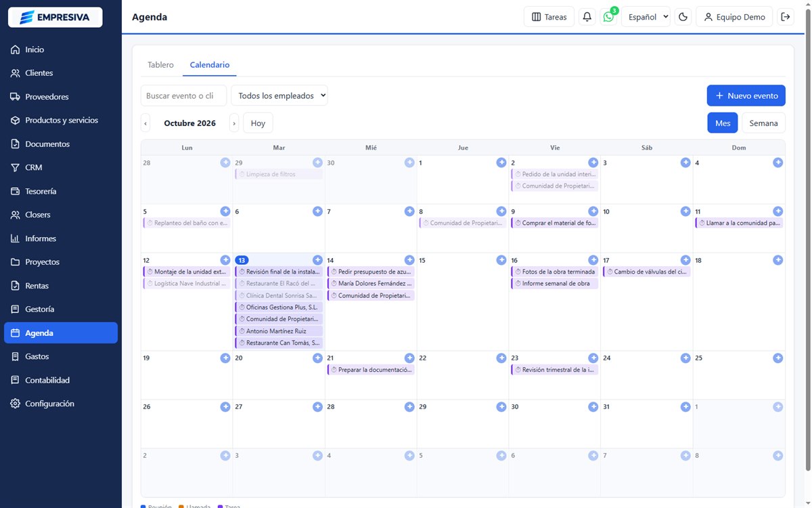
Task: Open the WhatsApp messages icon
Action: pos(608,17)
